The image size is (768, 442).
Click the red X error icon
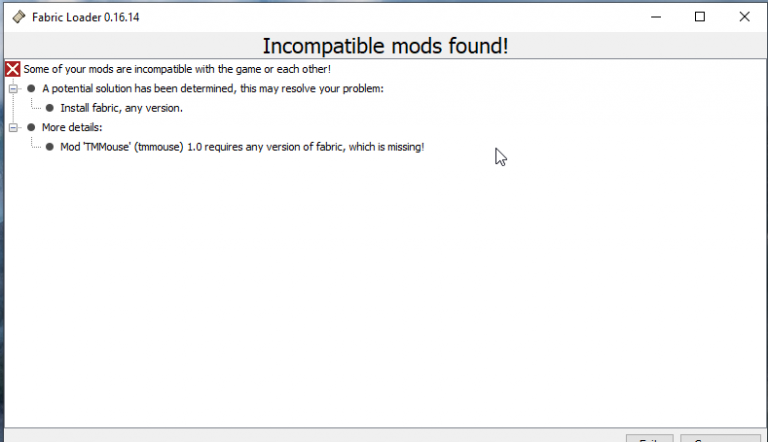(x=13, y=69)
